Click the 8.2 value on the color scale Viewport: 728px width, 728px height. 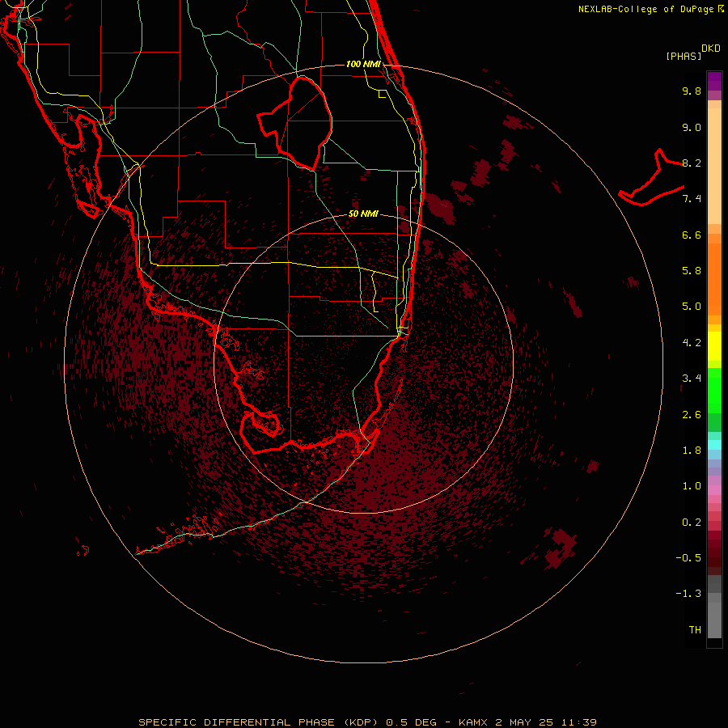click(x=692, y=163)
